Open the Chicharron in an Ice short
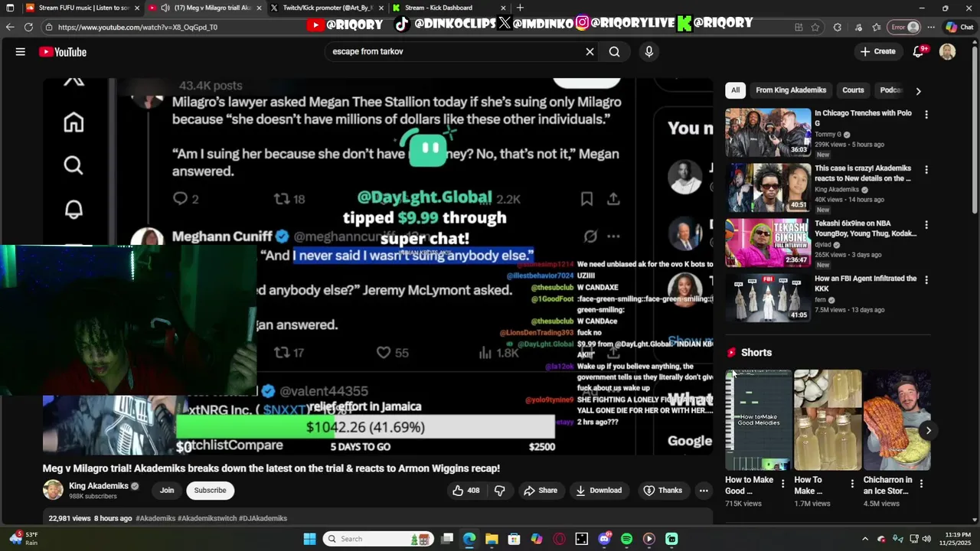This screenshot has width=980, height=551. tap(897, 420)
